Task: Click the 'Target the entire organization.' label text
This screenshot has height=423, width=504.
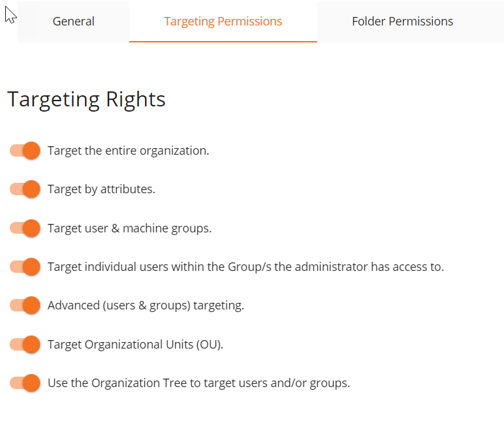Action: click(128, 151)
